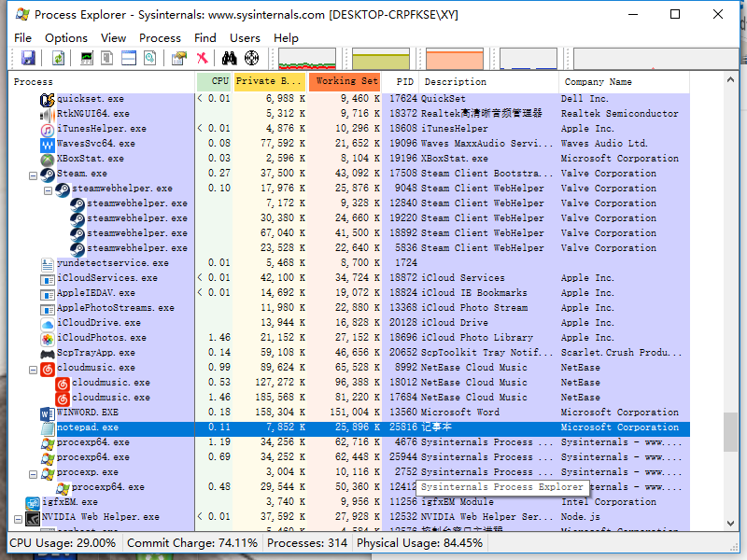
Task: Select the iCloudServices.exe process row
Action: 349,278
